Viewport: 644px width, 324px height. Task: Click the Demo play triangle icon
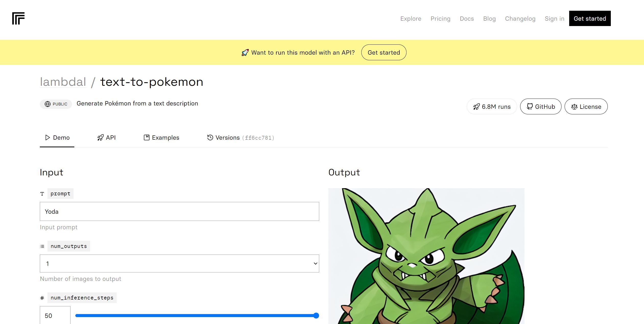47,137
